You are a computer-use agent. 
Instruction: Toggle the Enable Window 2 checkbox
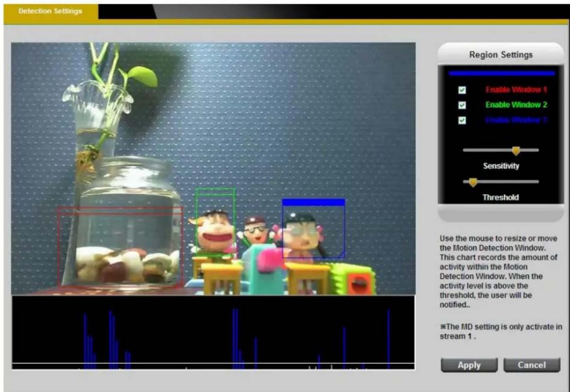(462, 105)
